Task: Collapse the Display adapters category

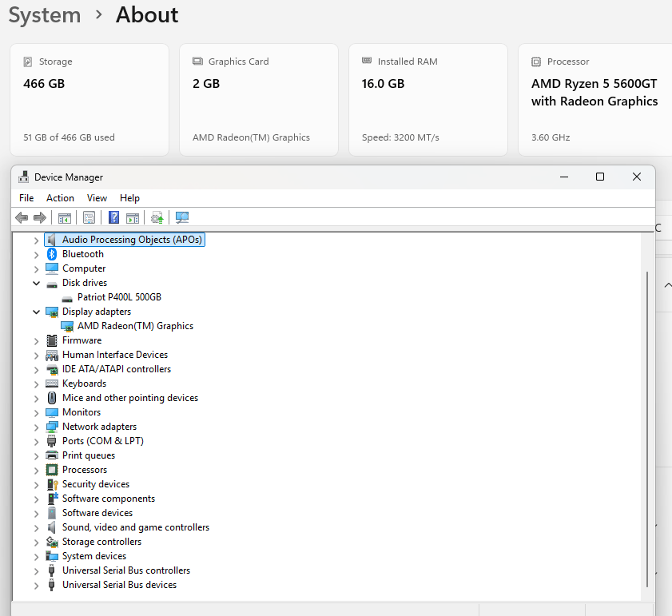Action: [37, 312]
